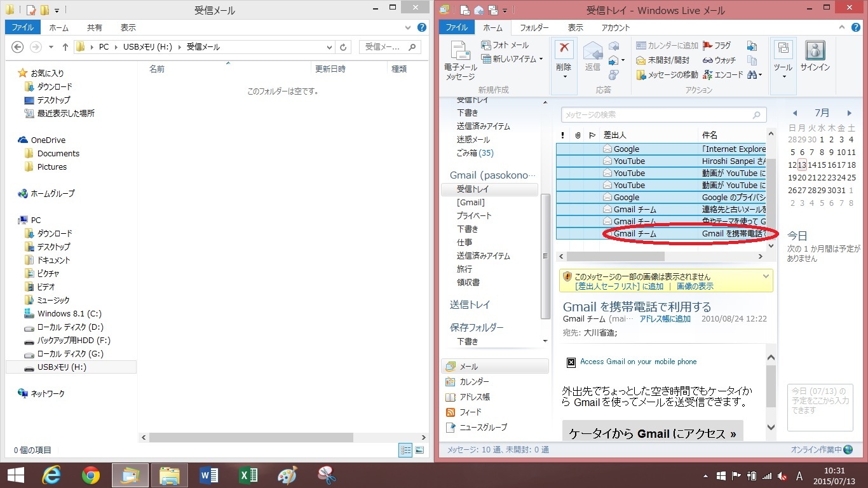This screenshot has width=868, height=488.
Task: Expand the yellow info bar chevron
Action: [x=766, y=276]
